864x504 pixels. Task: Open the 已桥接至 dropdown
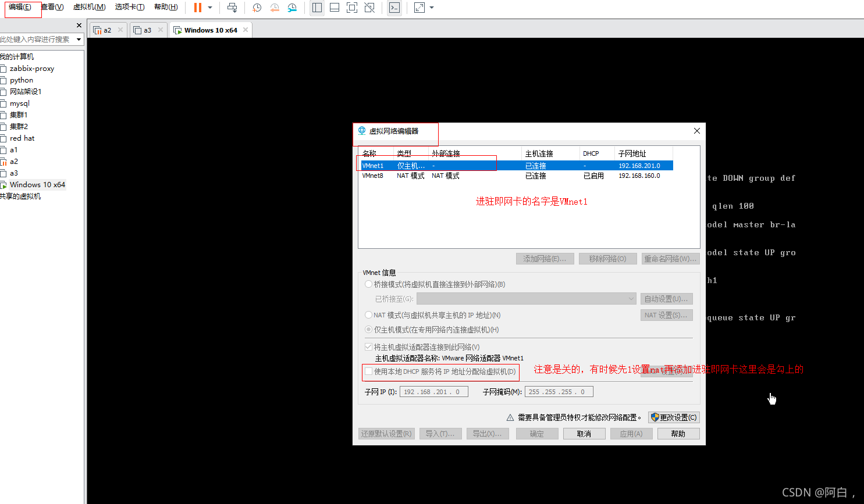click(527, 299)
